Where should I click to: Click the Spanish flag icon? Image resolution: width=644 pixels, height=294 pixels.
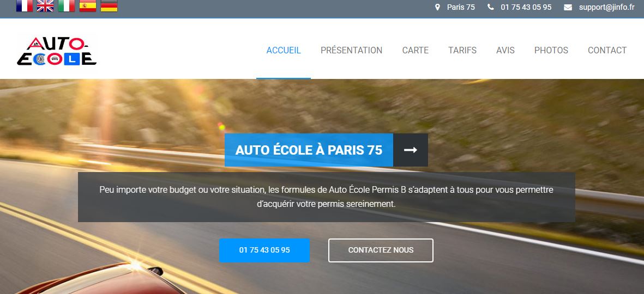[87, 6]
